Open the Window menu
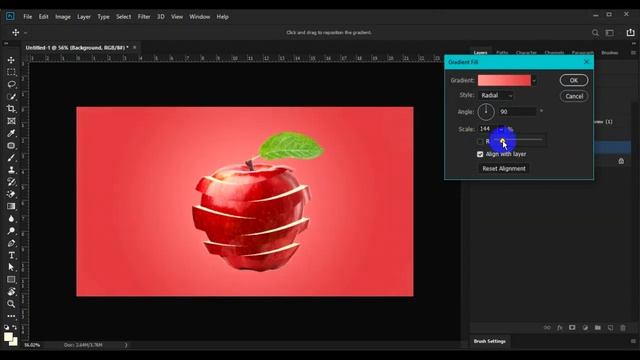The height and width of the screenshot is (360, 640). pos(200,17)
